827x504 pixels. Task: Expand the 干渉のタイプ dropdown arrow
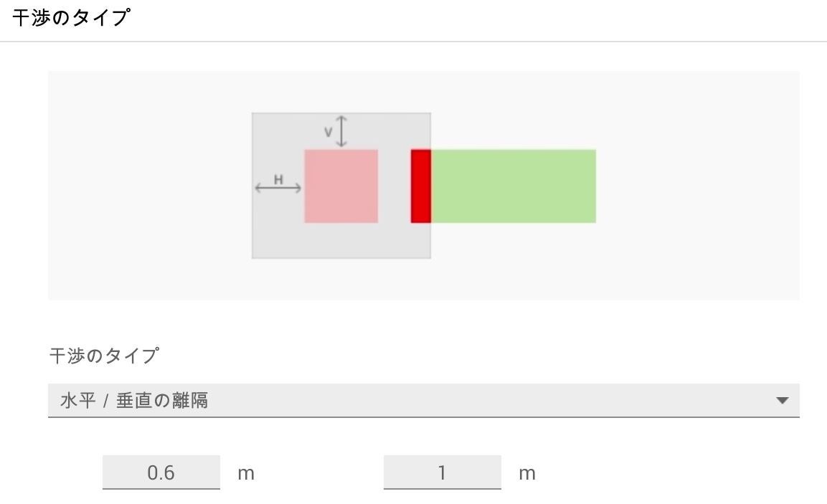783,401
